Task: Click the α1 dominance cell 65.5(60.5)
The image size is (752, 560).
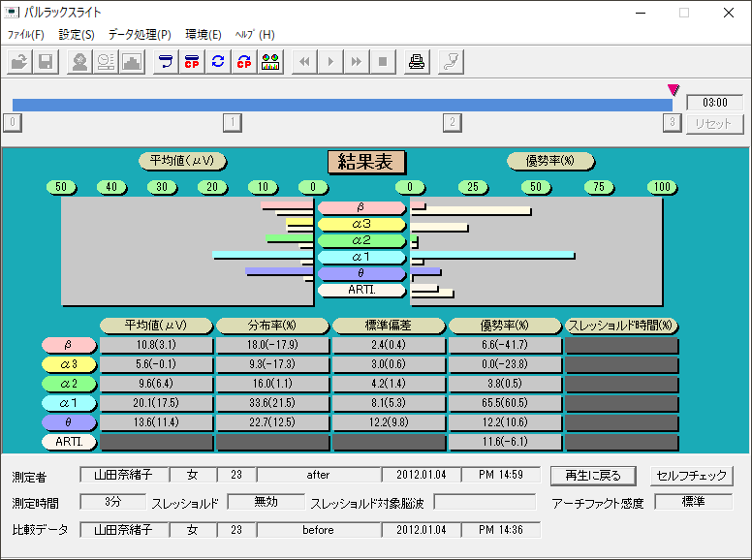Action: 505,403
